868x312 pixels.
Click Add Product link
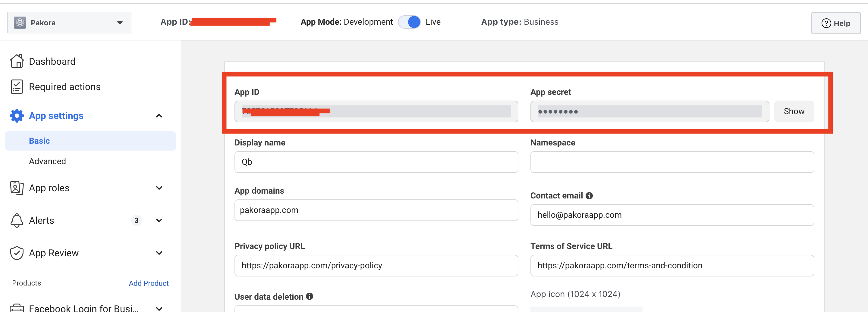point(149,283)
